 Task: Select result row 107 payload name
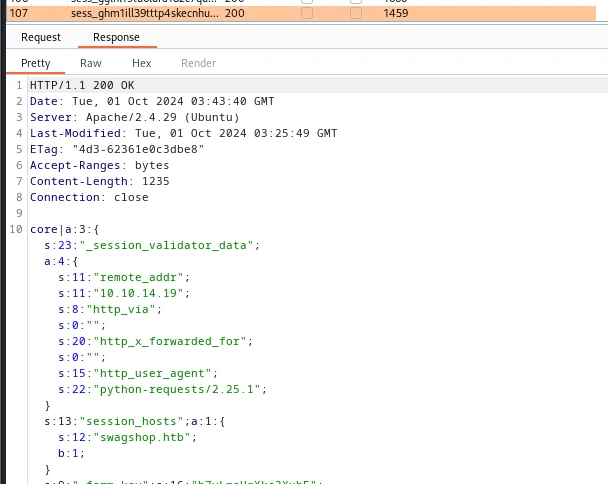point(144,13)
